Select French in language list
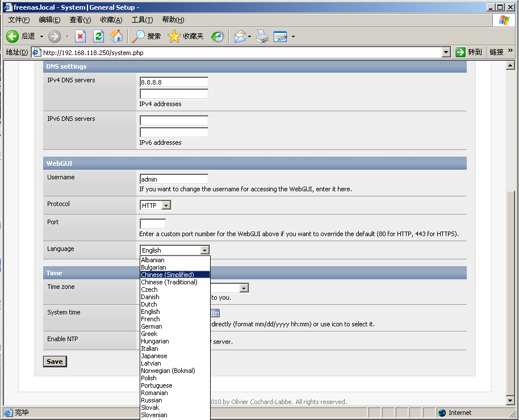 point(175,319)
